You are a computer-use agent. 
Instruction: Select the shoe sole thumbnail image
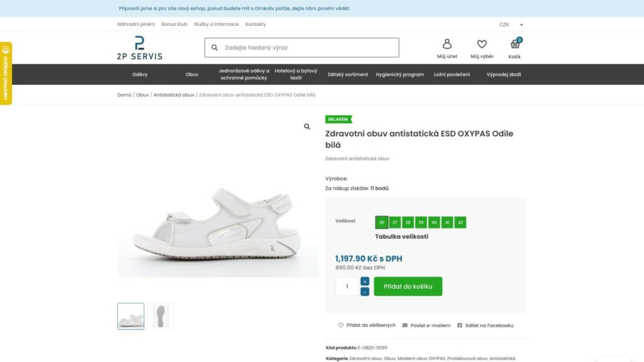point(161,316)
